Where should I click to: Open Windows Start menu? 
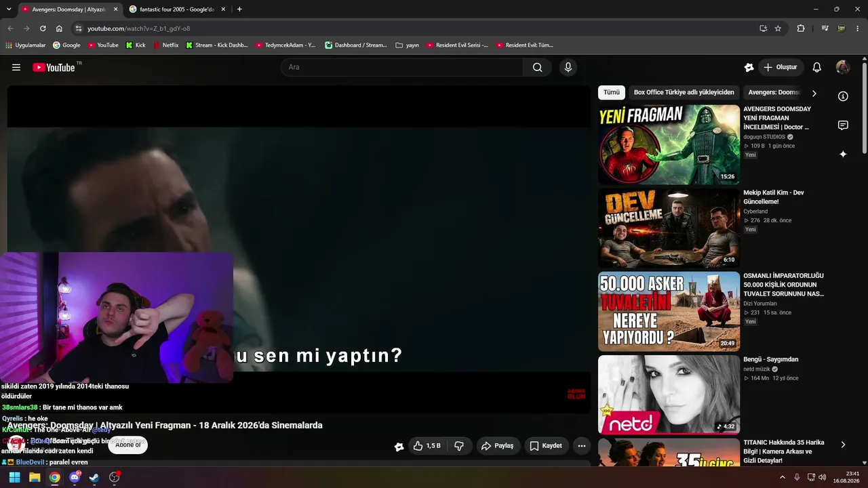[14, 477]
